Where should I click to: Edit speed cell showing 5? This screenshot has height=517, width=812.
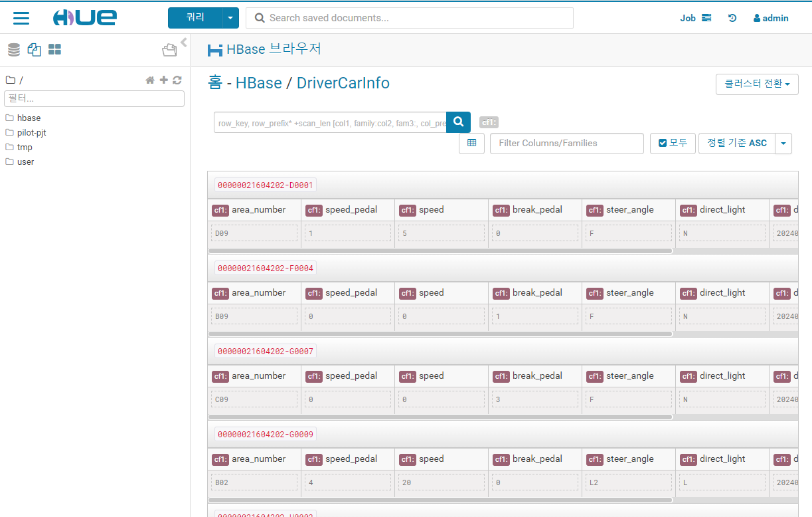click(x=442, y=233)
